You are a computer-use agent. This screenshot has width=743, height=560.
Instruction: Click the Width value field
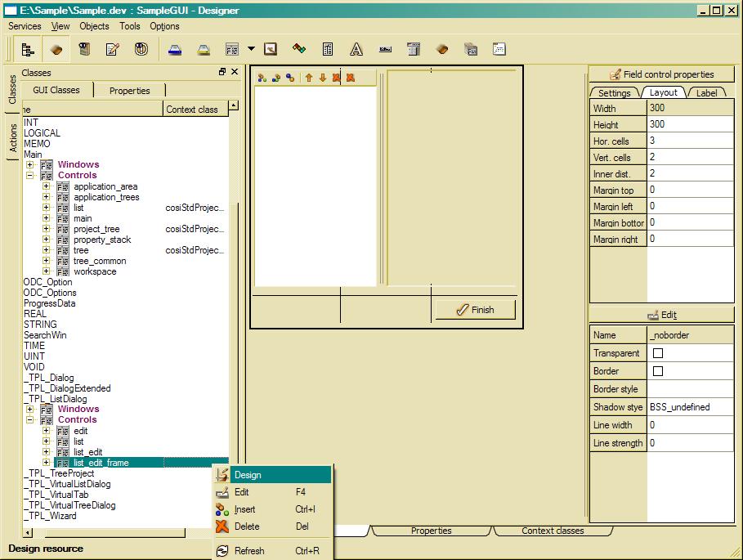coord(691,108)
